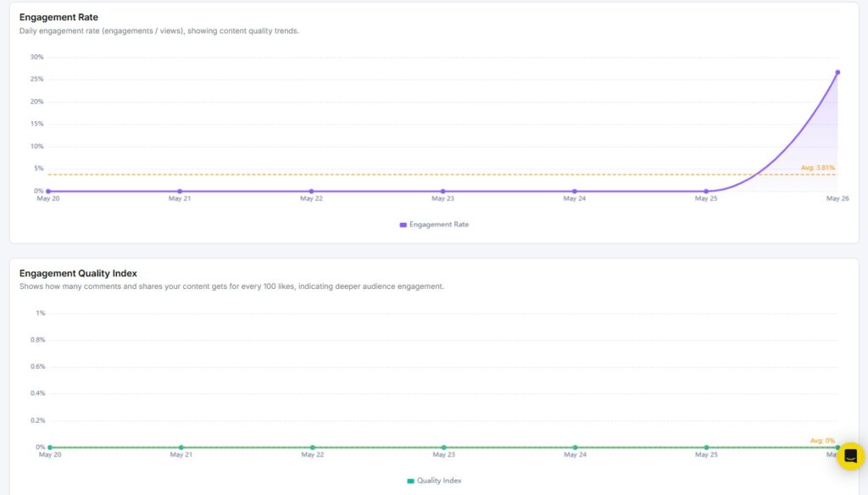The height and width of the screenshot is (495, 868).
Task: Click the 'May 26' x-axis label on Engagement Rate
Action: (837, 198)
